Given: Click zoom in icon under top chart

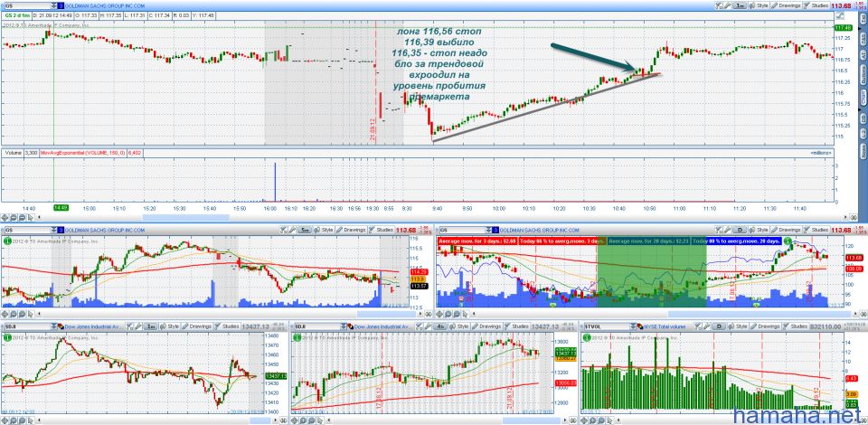Looking at the screenshot, I should coord(14,218).
